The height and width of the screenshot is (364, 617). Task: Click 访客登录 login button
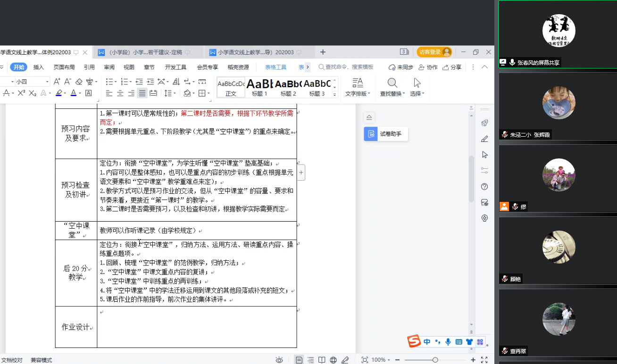[434, 52]
